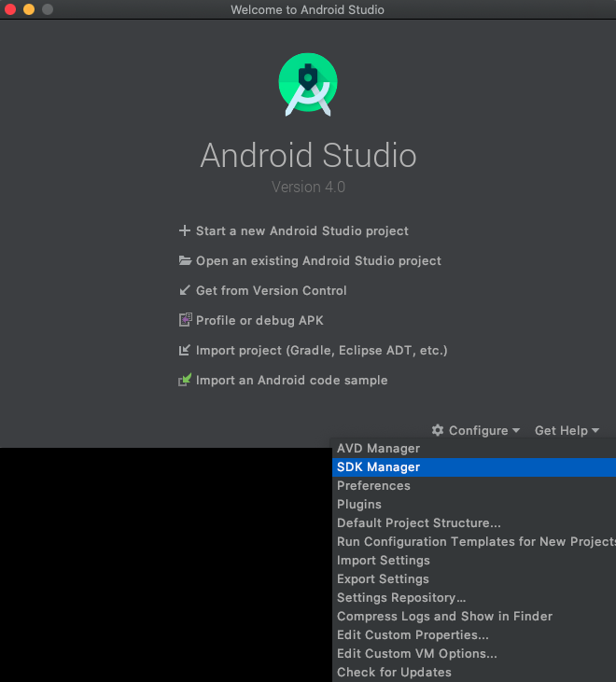The width and height of the screenshot is (616, 682).
Task: Open an existing Android Studio project
Action: [x=318, y=260]
